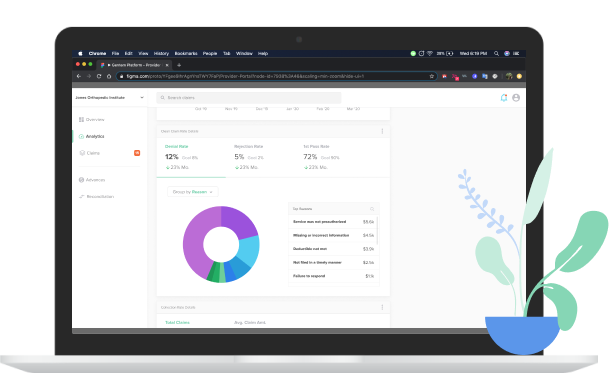609x373 pixels.
Task: Open the user account avatar icon
Action: tap(516, 98)
